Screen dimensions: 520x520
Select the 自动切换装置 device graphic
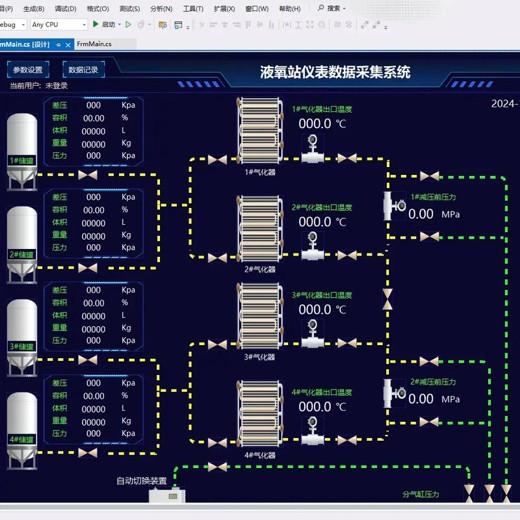point(167,495)
